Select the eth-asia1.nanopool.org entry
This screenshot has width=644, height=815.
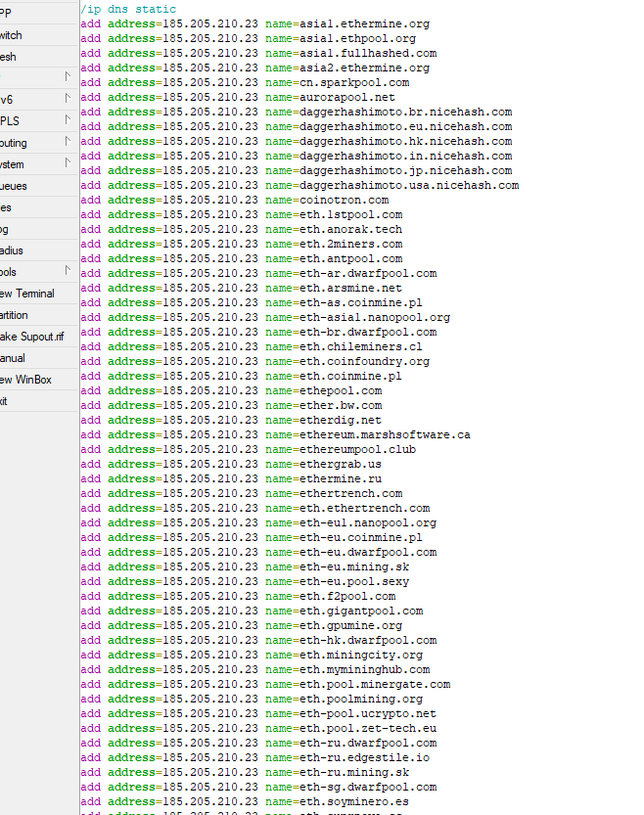(x=265, y=317)
